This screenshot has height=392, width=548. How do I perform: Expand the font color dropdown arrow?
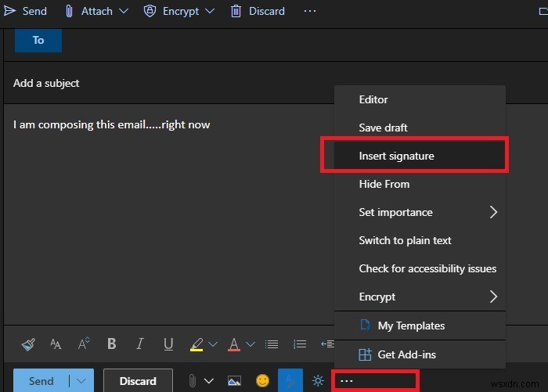tap(251, 344)
